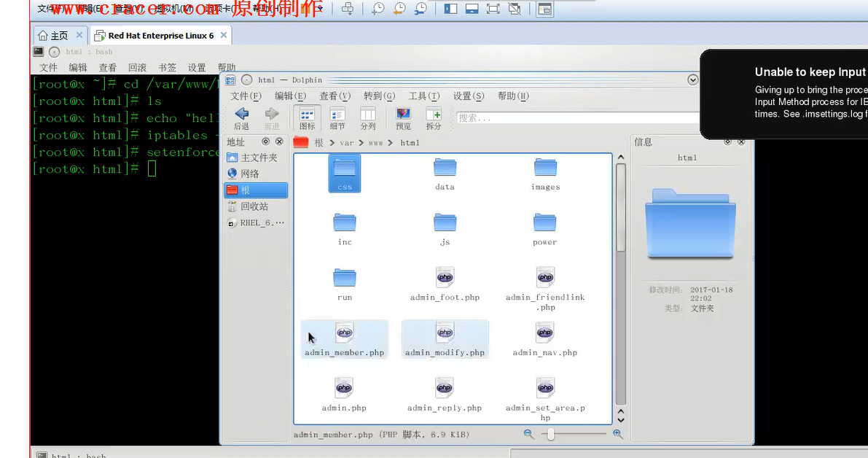This screenshot has height=458, width=868.
Task: Toggle the 图标 icons view mode
Action: (x=305, y=117)
